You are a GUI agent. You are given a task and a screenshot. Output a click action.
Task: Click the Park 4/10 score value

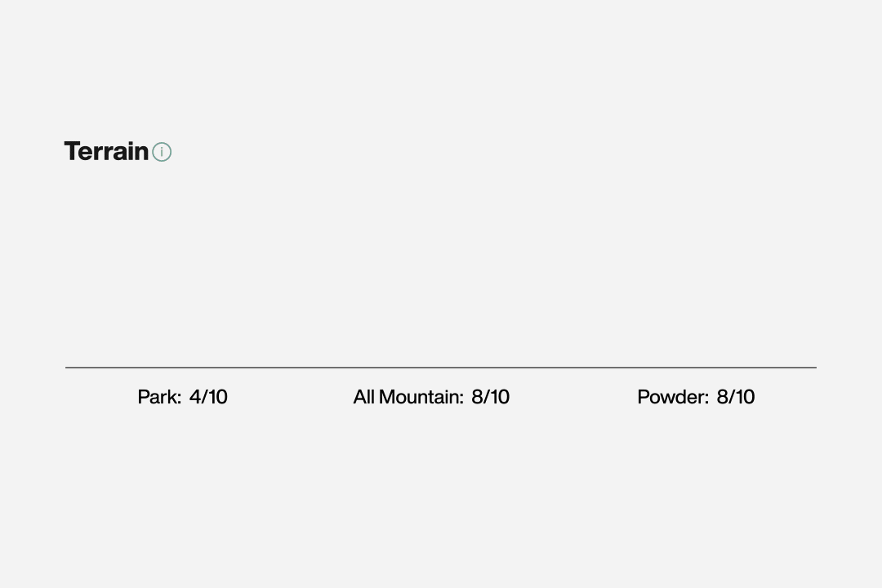[x=208, y=397]
